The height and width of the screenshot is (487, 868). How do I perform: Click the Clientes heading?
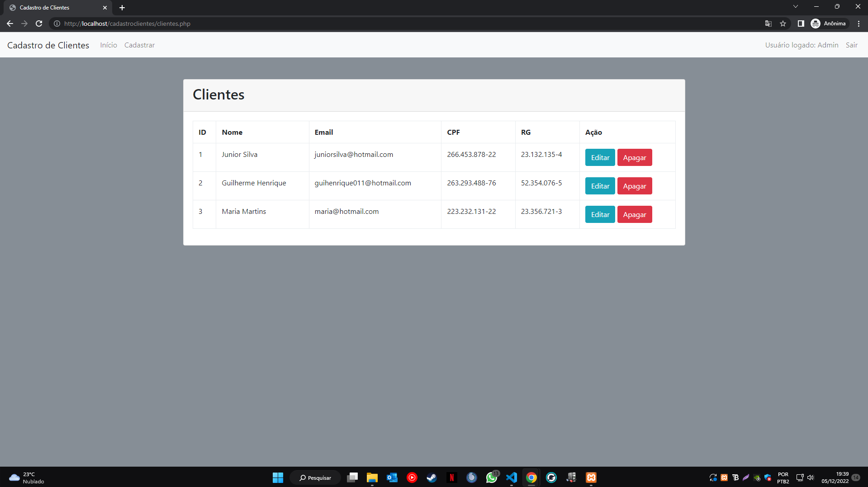pyautogui.click(x=218, y=95)
